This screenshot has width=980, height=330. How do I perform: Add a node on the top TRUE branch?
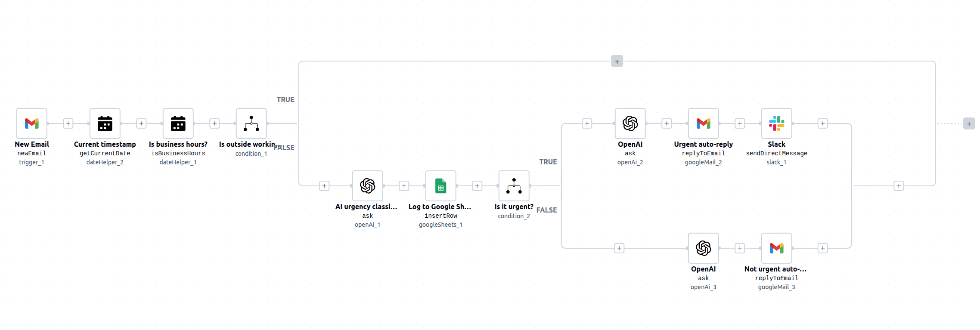pos(617,62)
